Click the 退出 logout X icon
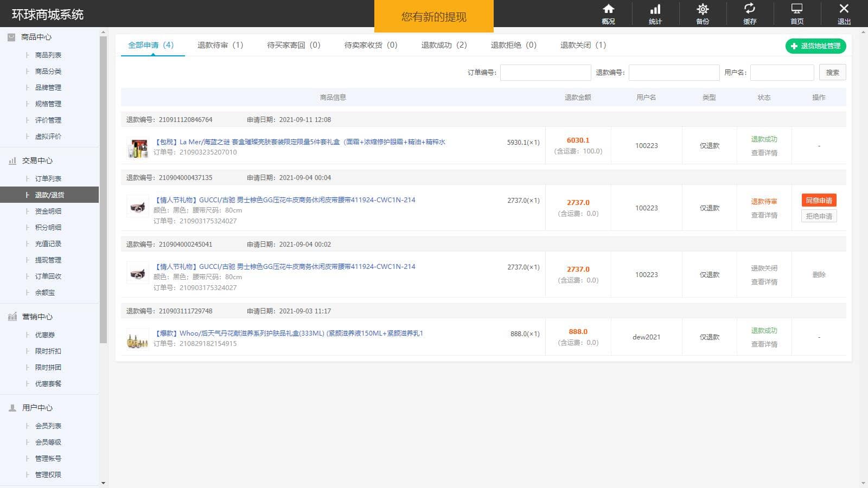 [x=844, y=9]
